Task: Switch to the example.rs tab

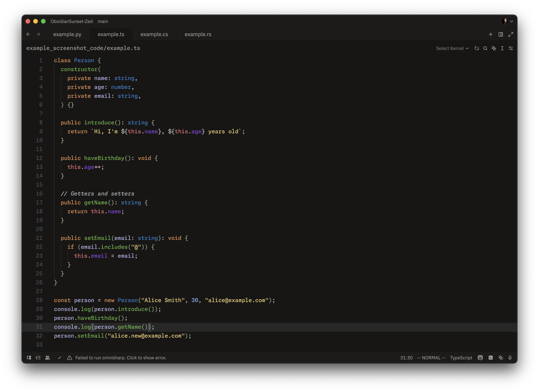Action: coord(198,34)
